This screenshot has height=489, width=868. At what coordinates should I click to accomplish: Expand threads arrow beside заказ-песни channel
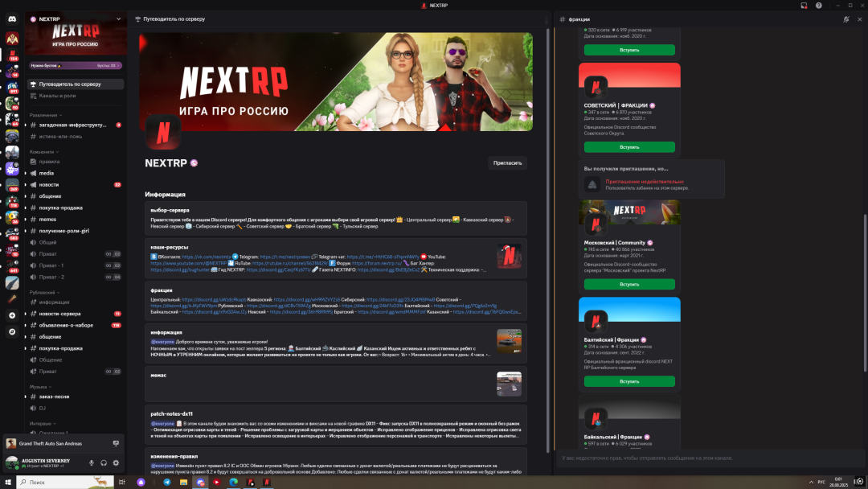point(26,397)
